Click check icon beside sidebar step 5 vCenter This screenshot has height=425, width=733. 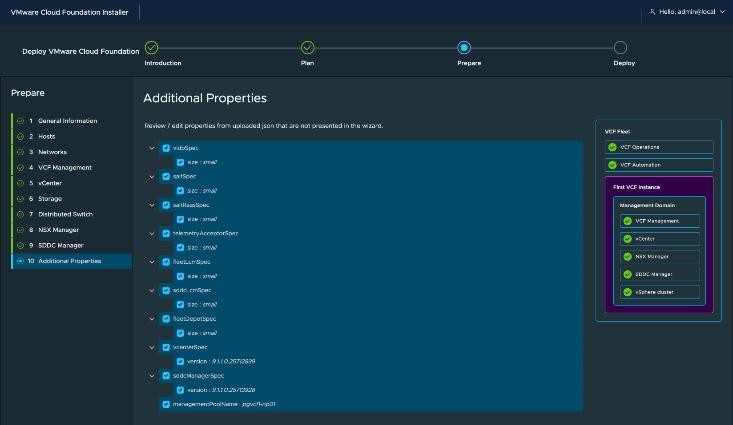20,183
